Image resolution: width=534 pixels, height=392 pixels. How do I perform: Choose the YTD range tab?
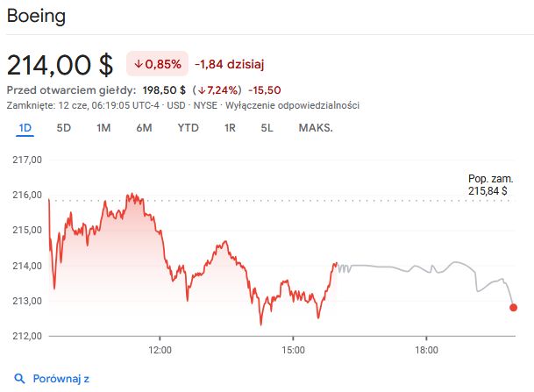pos(189,128)
